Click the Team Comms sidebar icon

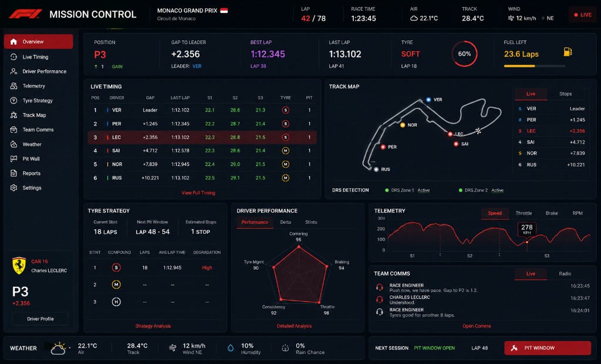[14, 130]
